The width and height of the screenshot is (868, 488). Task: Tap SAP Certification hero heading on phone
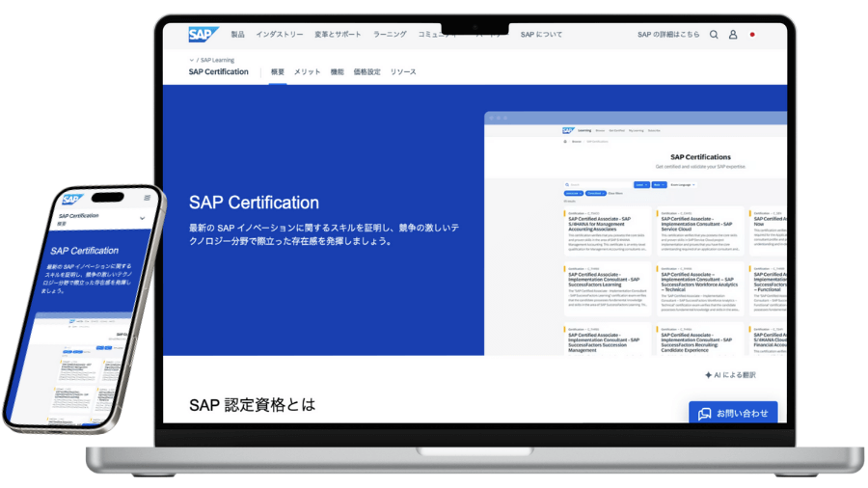[x=85, y=251]
